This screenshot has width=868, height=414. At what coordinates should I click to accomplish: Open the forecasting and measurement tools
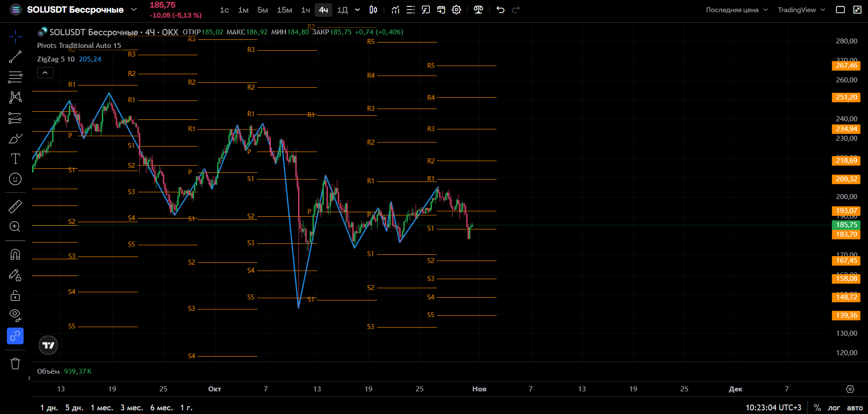tap(15, 118)
